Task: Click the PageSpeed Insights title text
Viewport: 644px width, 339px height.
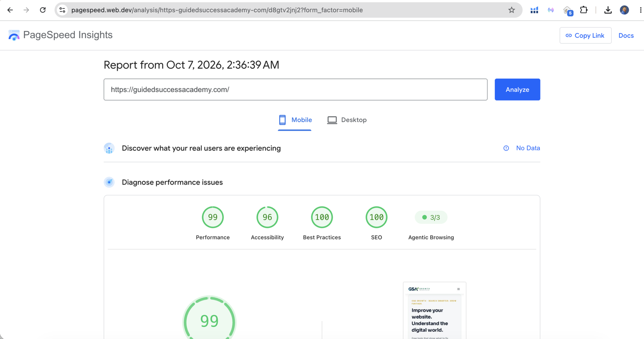Action: (x=68, y=35)
